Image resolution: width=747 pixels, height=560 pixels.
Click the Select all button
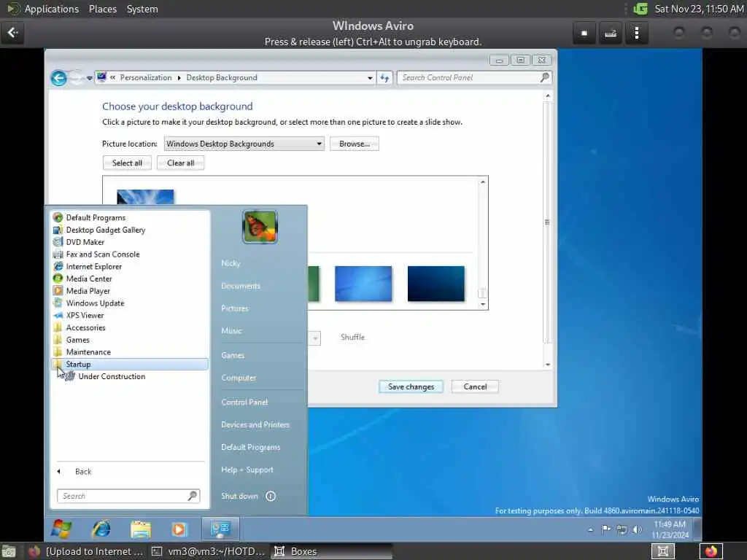pyautogui.click(x=127, y=163)
